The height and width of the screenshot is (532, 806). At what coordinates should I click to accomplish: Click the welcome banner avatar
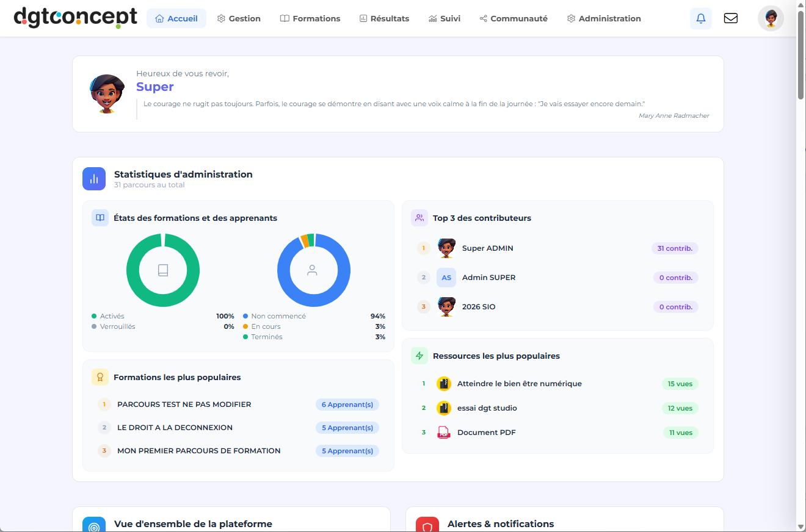(x=107, y=94)
